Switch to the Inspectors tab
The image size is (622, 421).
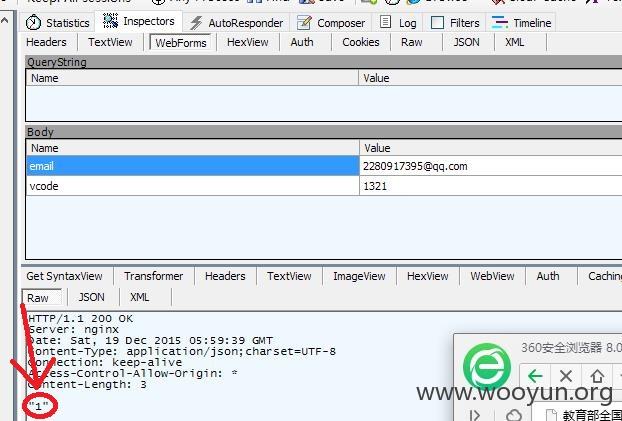tap(139, 21)
